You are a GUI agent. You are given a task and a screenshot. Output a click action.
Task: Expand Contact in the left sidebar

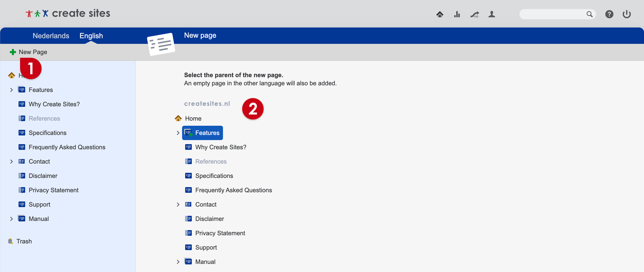pyautogui.click(x=11, y=162)
